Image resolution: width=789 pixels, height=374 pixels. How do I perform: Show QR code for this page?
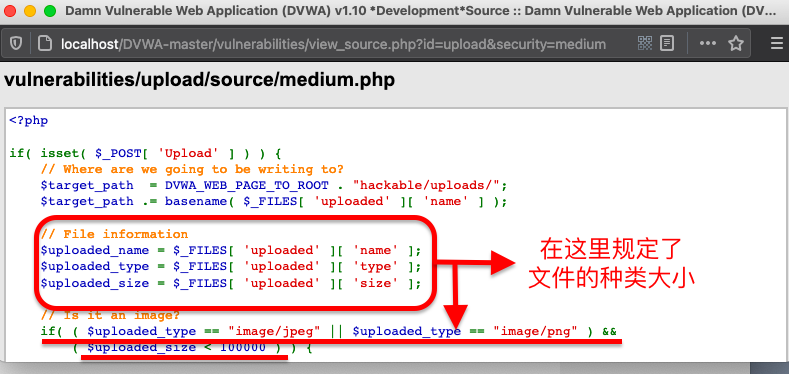coord(645,43)
